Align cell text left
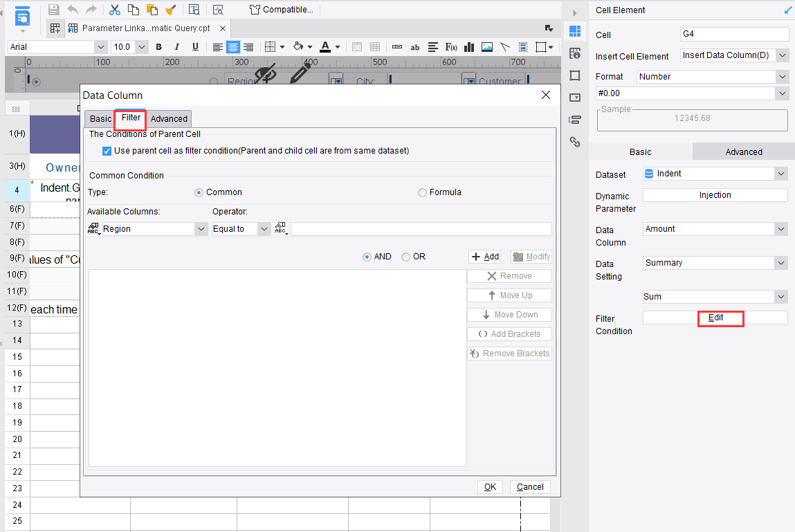Screen dimensions: 795x532 tap(217, 47)
